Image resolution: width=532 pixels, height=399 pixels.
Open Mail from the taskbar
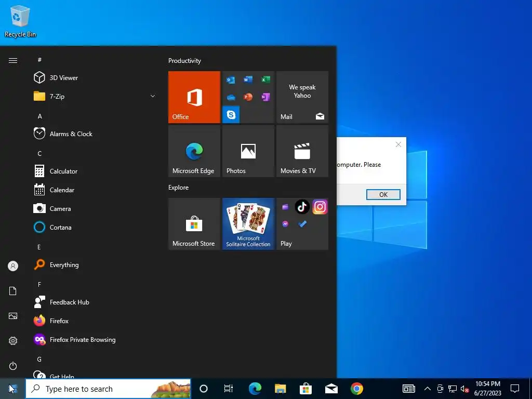[331, 389]
